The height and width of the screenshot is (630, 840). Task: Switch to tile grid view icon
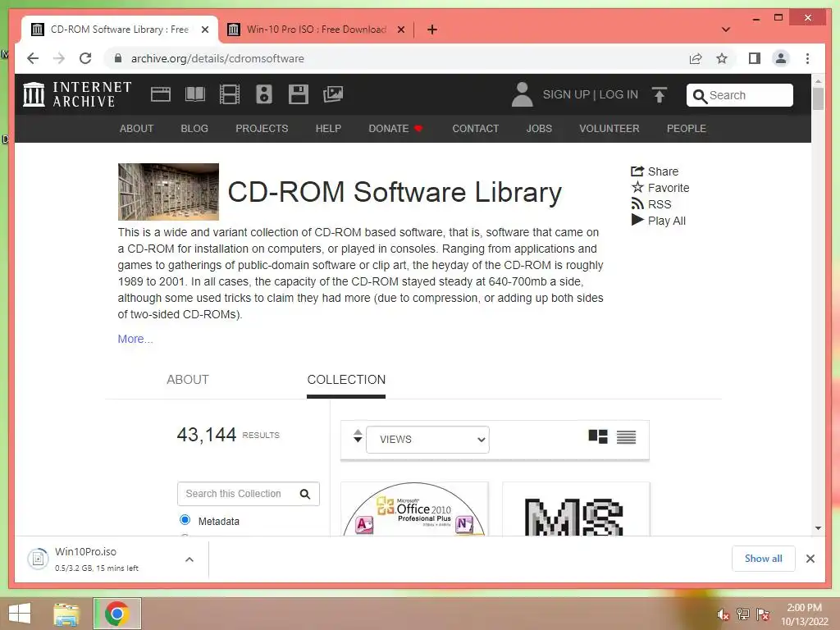[598, 436]
